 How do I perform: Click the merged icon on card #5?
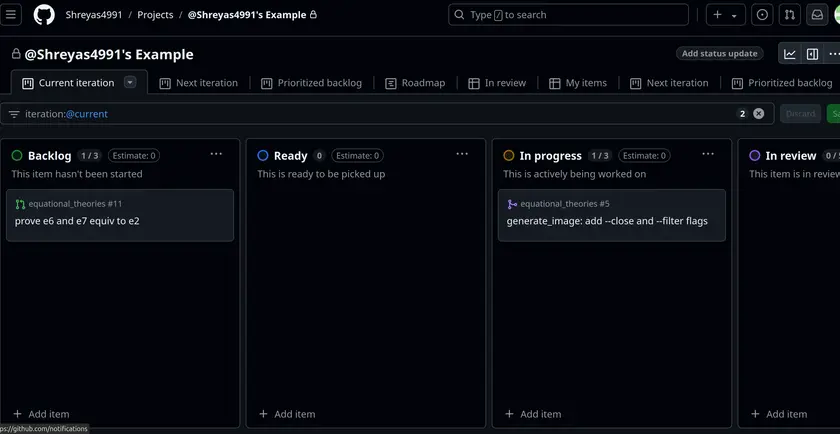[x=512, y=204]
